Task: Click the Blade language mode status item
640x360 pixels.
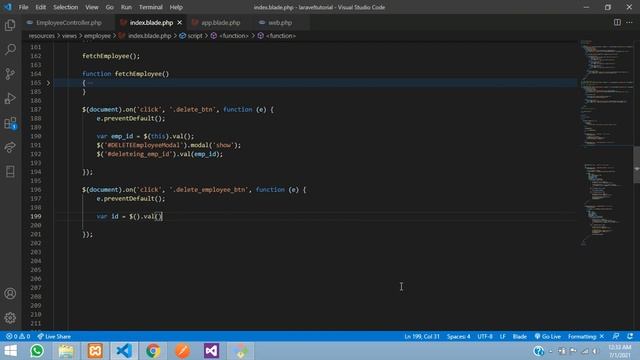Action: click(519, 336)
